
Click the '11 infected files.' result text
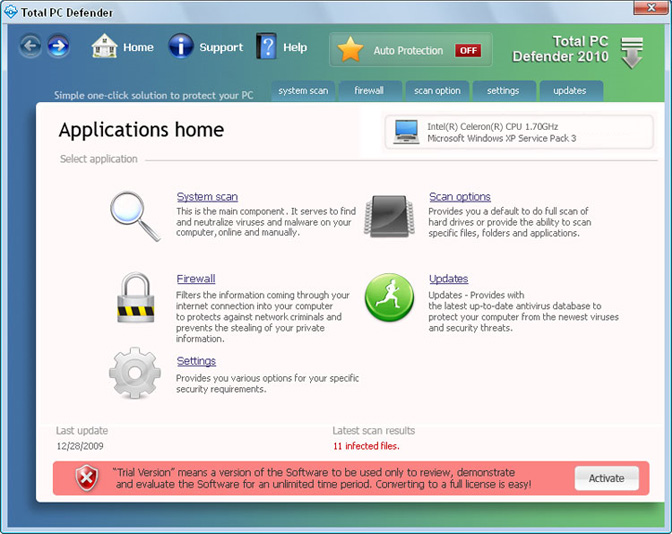(366, 446)
